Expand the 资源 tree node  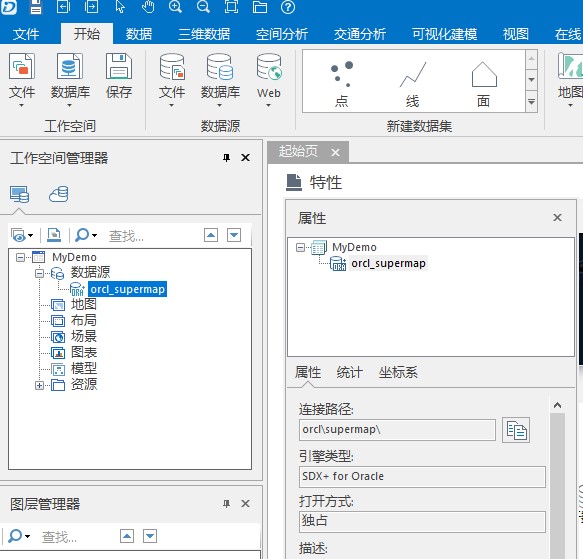(x=39, y=385)
